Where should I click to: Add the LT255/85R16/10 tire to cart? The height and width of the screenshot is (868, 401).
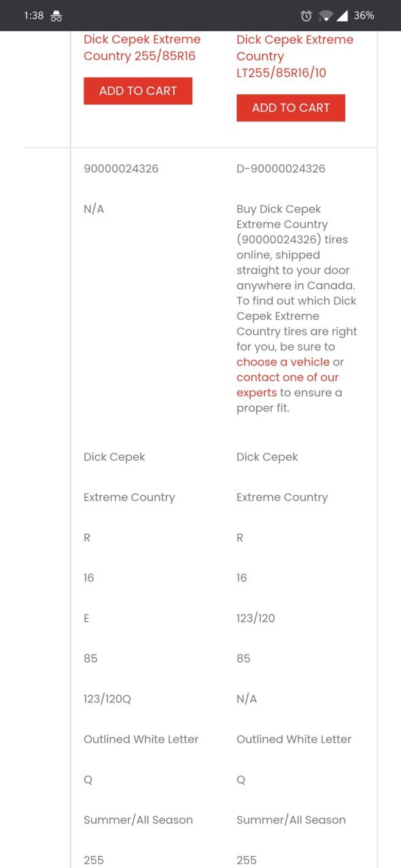(291, 108)
